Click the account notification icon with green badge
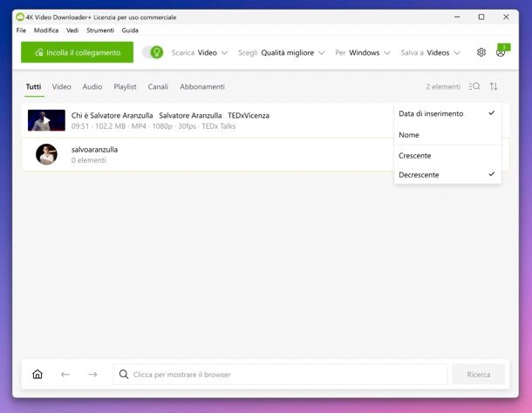Image resolution: width=532 pixels, height=413 pixels. tap(501, 51)
